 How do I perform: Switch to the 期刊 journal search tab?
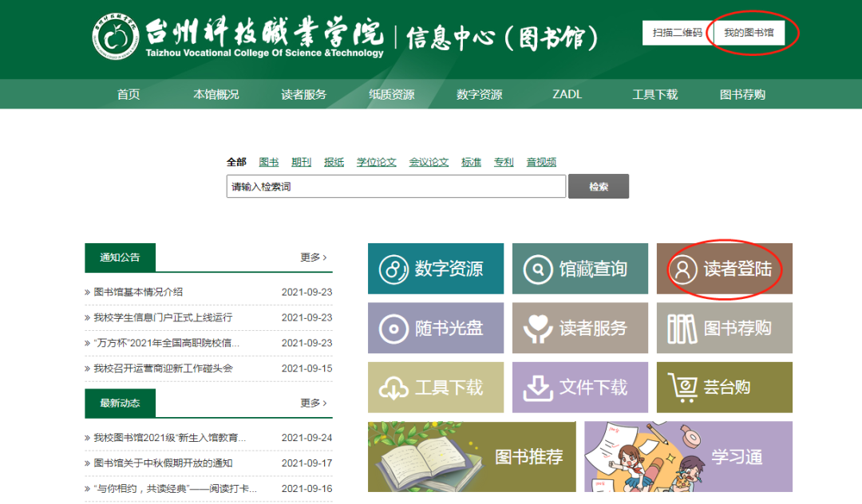point(301,162)
